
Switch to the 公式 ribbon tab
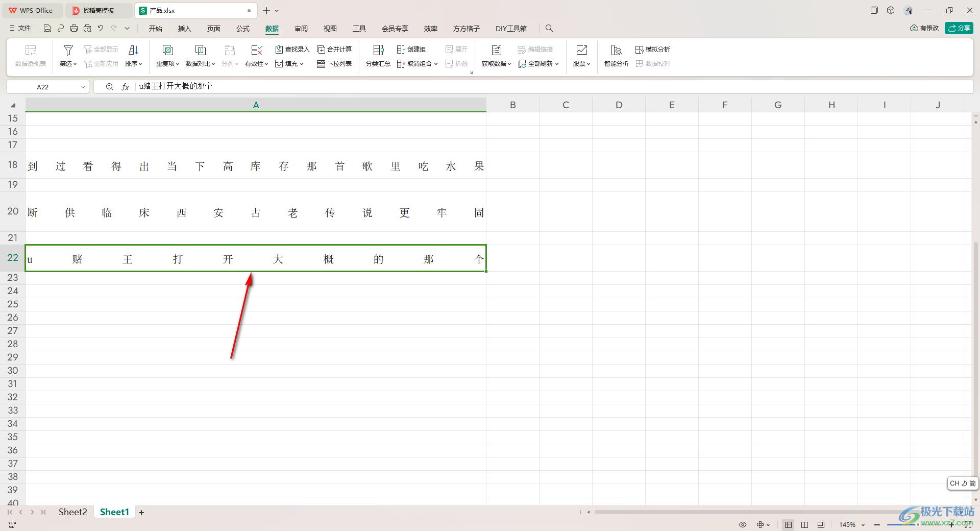(x=243, y=29)
